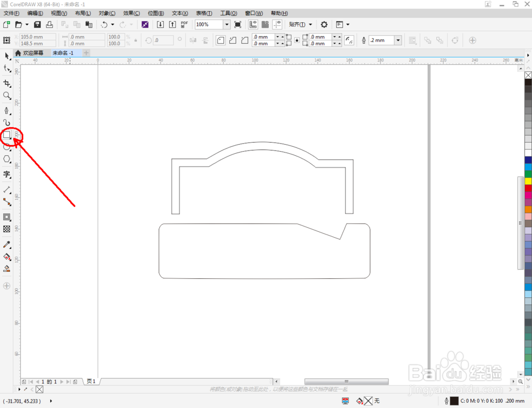This screenshot has height=408, width=532.
Task: Expand the outline width dropdown
Action: (x=398, y=40)
